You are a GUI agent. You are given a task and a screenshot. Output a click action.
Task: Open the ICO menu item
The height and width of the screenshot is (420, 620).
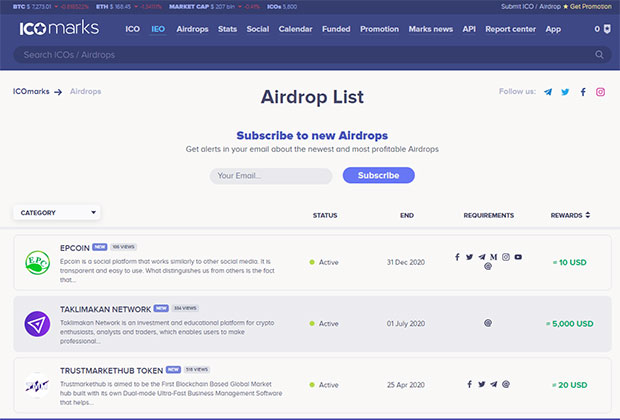[x=132, y=29]
